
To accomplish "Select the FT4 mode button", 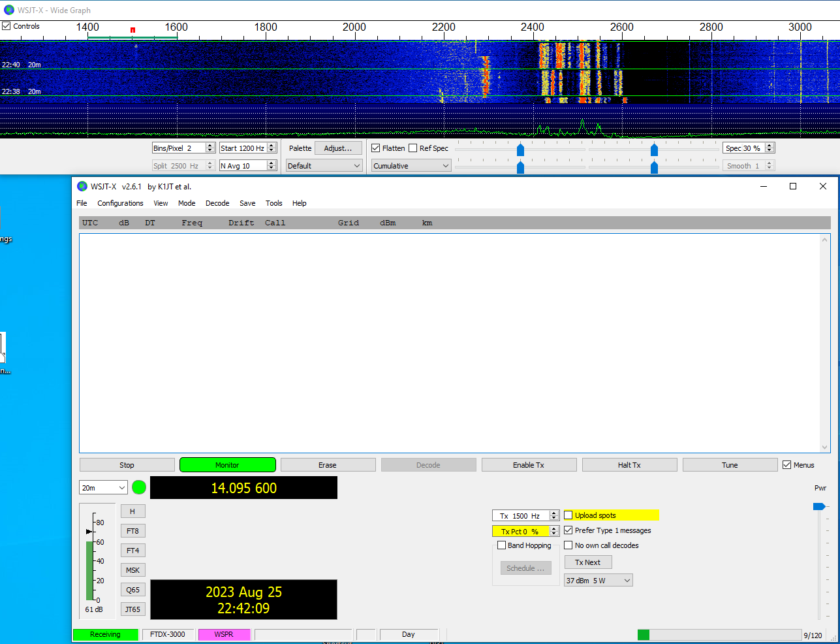I will 132,551.
